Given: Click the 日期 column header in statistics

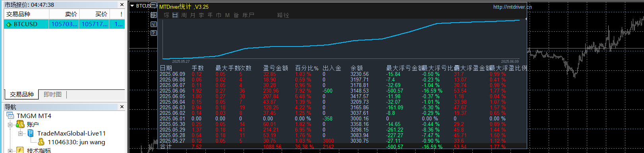Looking at the screenshot, I should [166, 68].
